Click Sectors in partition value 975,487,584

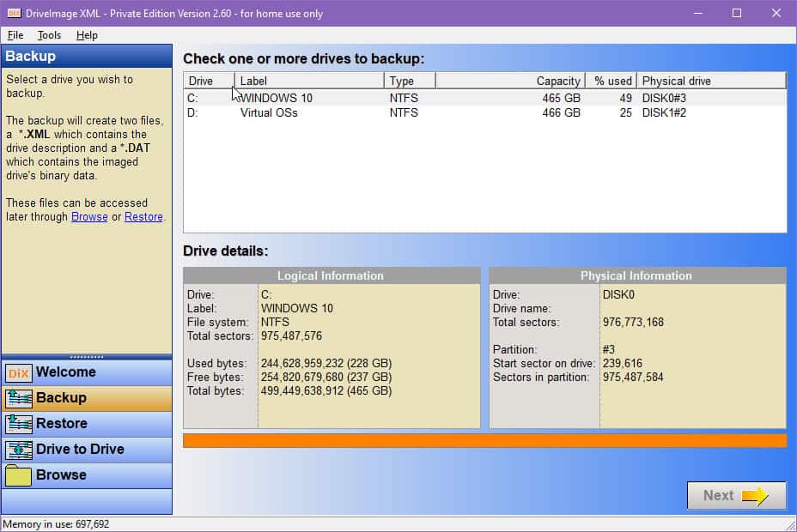click(633, 378)
